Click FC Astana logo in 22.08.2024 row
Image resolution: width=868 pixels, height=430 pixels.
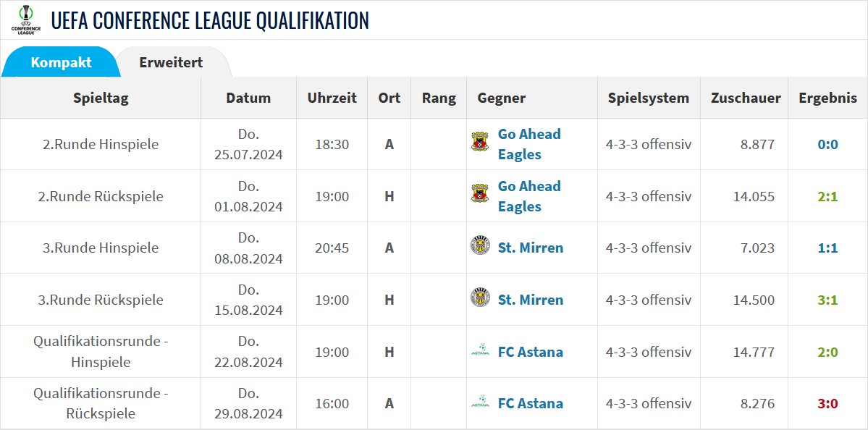(x=480, y=352)
